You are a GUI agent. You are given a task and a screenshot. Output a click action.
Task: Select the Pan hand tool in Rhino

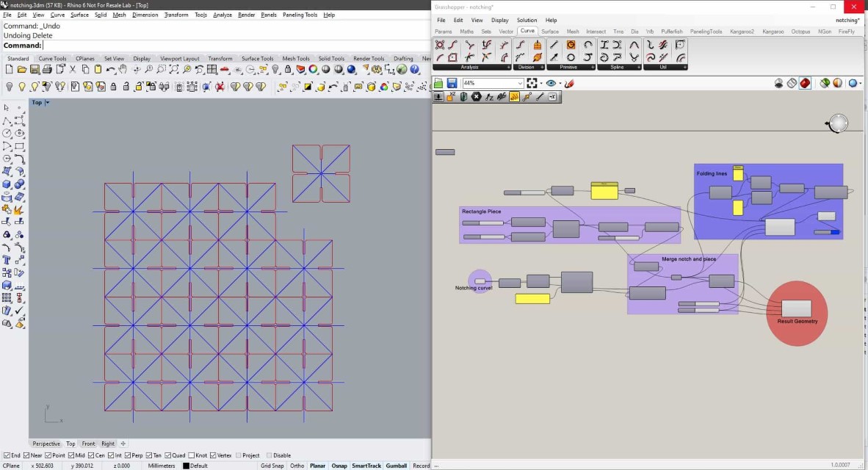pyautogui.click(x=123, y=69)
